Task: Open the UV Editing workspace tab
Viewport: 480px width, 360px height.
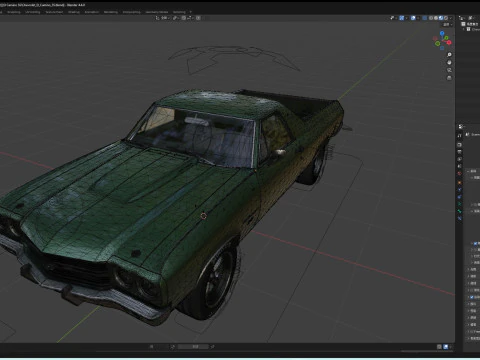Action: [x=33, y=12]
